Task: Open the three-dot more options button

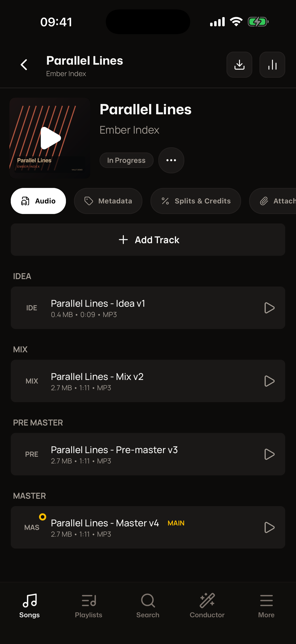Action: [x=171, y=160]
